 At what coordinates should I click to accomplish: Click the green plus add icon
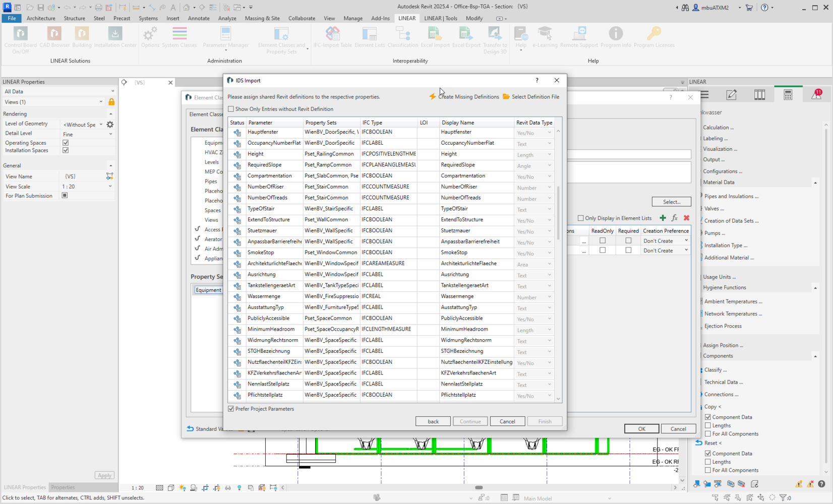[663, 218]
